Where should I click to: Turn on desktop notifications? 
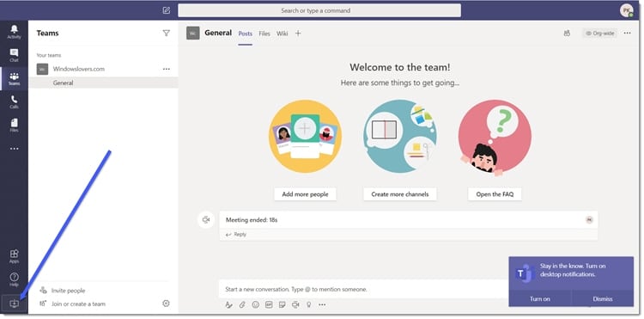coord(540,299)
